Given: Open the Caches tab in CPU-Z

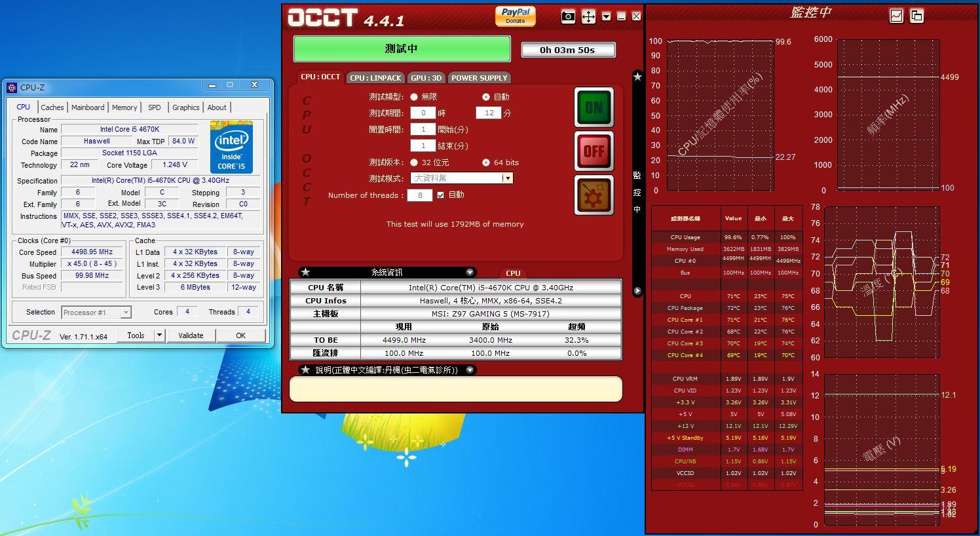Looking at the screenshot, I should click(x=52, y=107).
